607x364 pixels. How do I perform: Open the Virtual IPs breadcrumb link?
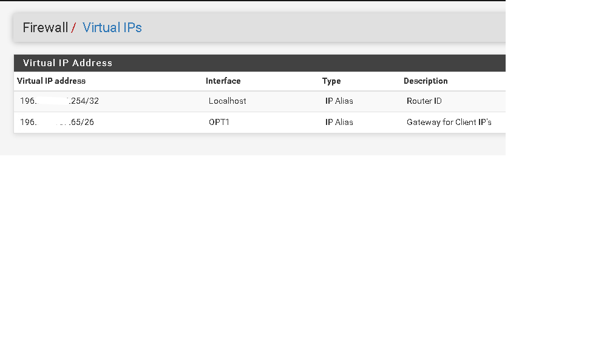tap(112, 27)
